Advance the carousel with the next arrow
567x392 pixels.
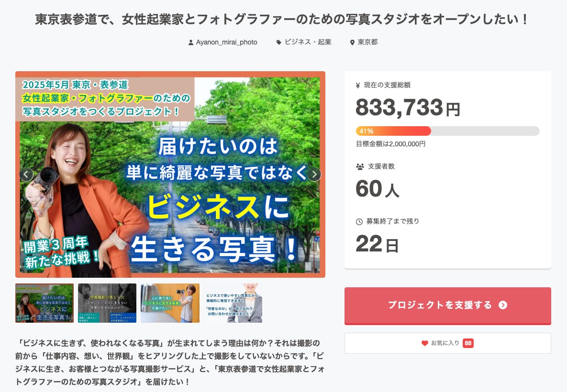pos(314,174)
